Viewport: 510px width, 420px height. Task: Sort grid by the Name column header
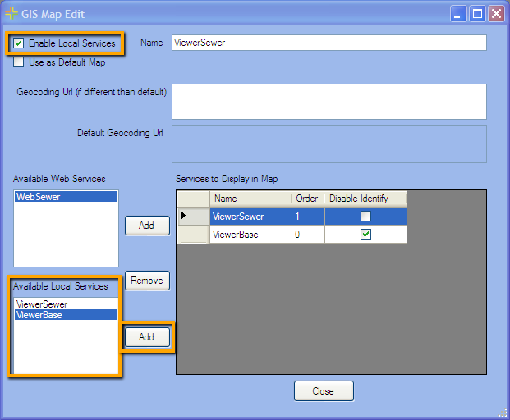pyautogui.click(x=250, y=199)
